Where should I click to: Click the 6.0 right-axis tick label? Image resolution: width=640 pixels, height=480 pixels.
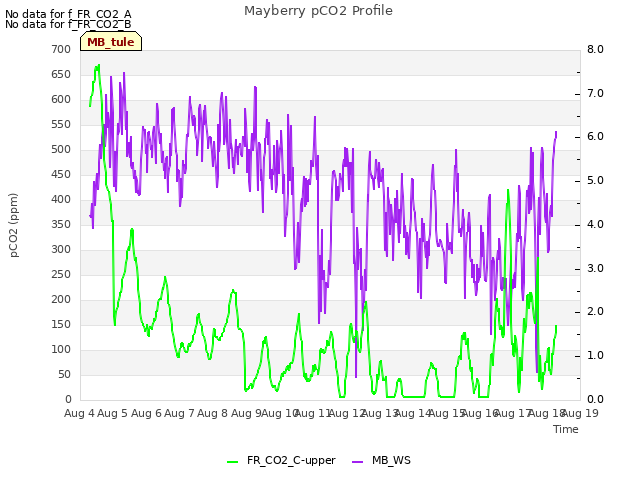595,137
